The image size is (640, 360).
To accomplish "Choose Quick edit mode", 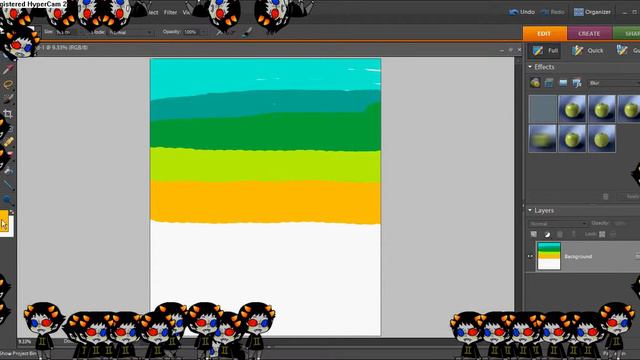I will pyautogui.click(x=587, y=51).
